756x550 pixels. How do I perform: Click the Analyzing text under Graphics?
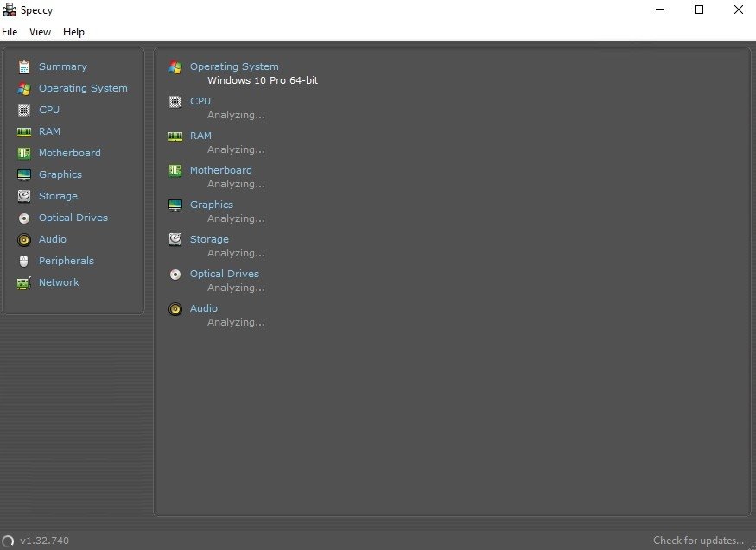[236, 218]
